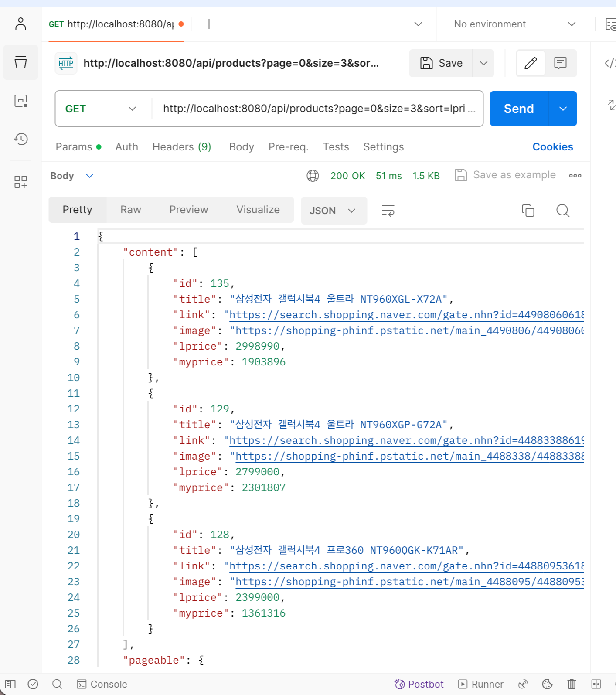Open the JSON format dropdown

tap(334, 211)
